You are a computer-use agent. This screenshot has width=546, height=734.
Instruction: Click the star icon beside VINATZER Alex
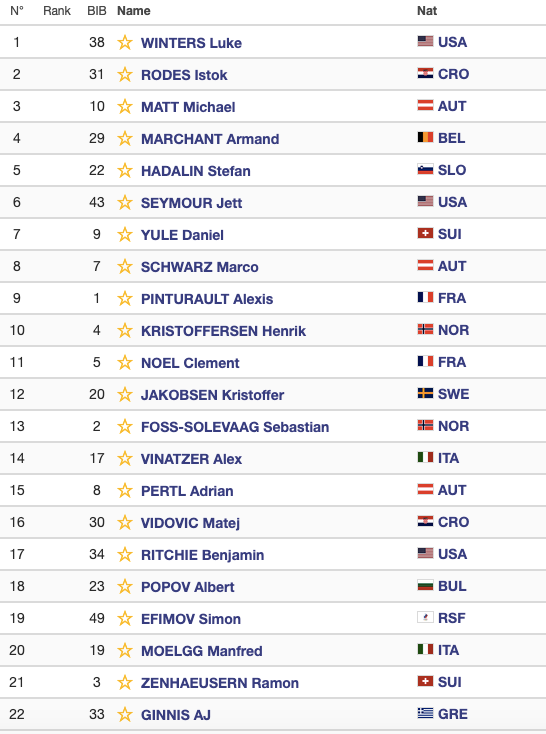tap(125, 459)
